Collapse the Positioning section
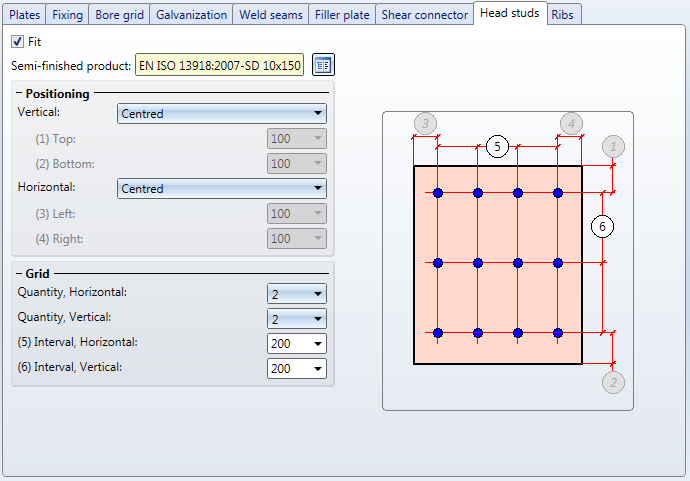690x481 pixels. 20,94
